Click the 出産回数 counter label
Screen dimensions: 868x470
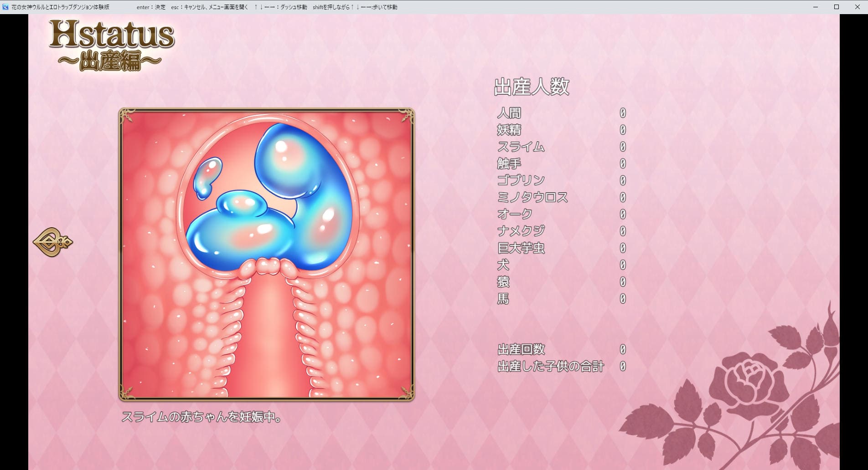tap(521, 349)
